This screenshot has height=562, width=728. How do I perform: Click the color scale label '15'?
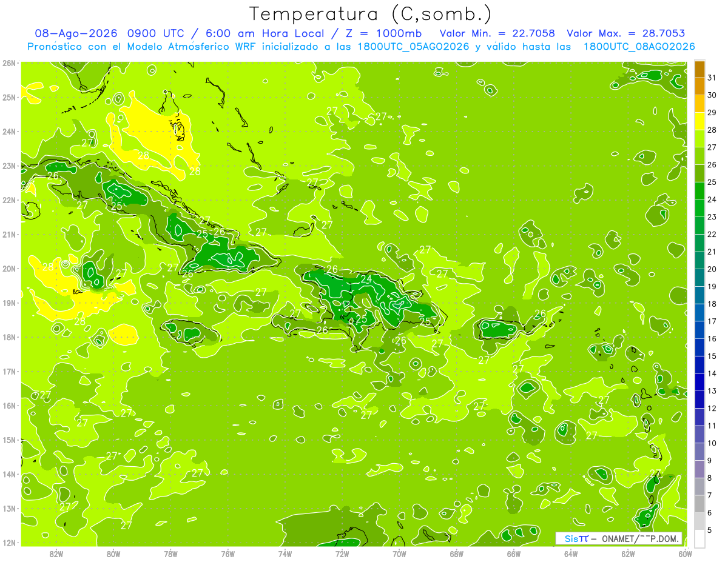pos(712,356)
